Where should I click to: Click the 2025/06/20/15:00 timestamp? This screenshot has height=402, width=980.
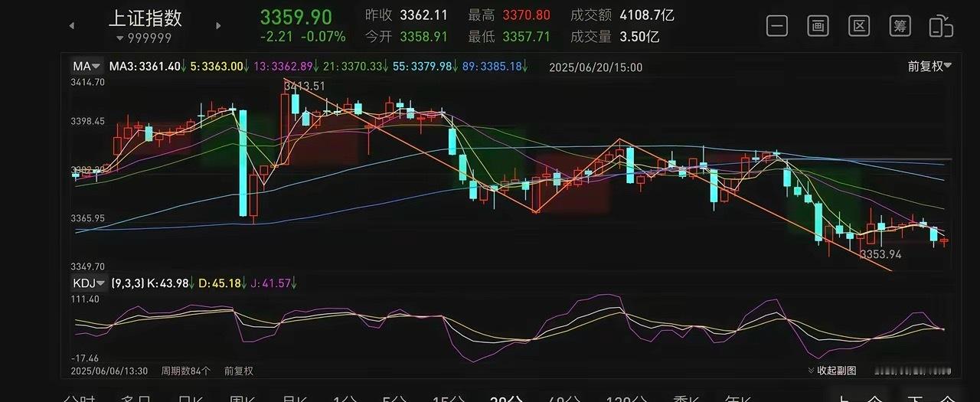[x=596, y=67]
